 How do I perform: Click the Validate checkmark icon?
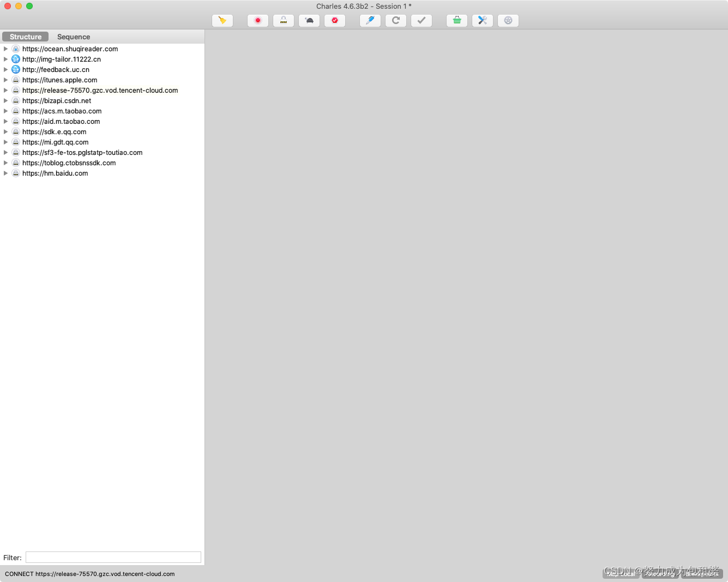click(x=422, y=21)
